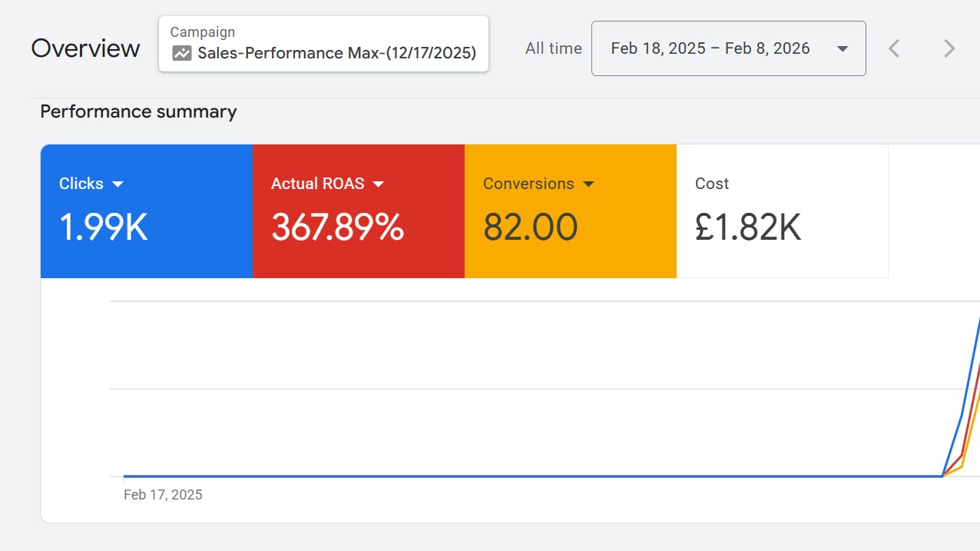Image resolution: width=980 pixels, height=551 pixels.
Task: Go to the previous date range
Action: [894, 48]
